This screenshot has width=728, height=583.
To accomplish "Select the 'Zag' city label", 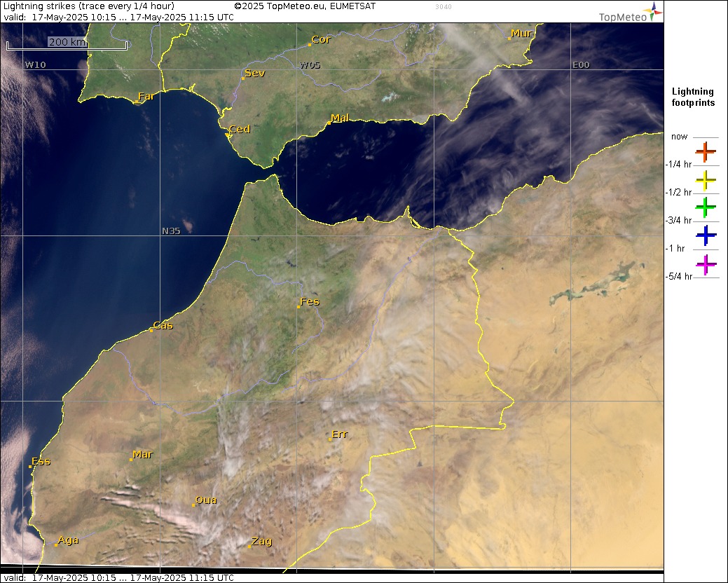I will (x=262, y=541).
